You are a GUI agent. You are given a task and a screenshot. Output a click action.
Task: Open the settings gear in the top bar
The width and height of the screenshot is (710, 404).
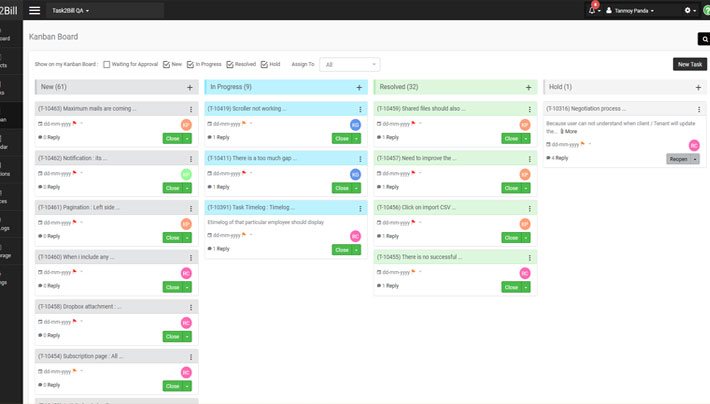[687, 10]
